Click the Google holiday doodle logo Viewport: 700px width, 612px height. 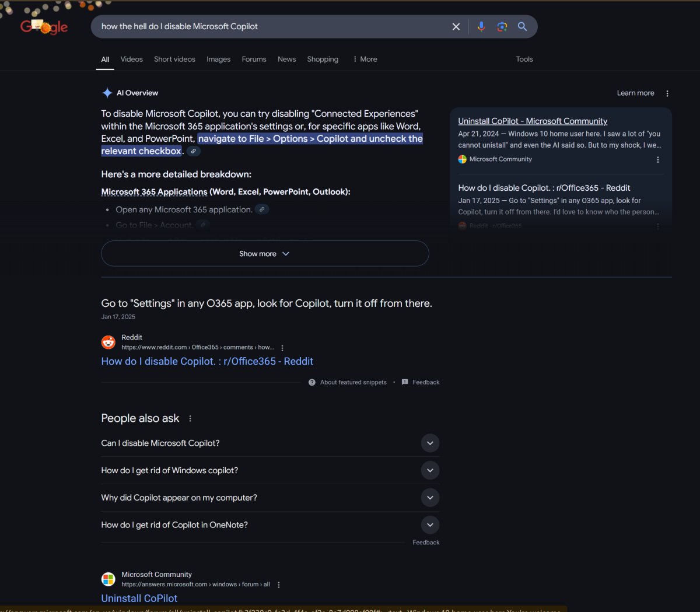[44, 26]
